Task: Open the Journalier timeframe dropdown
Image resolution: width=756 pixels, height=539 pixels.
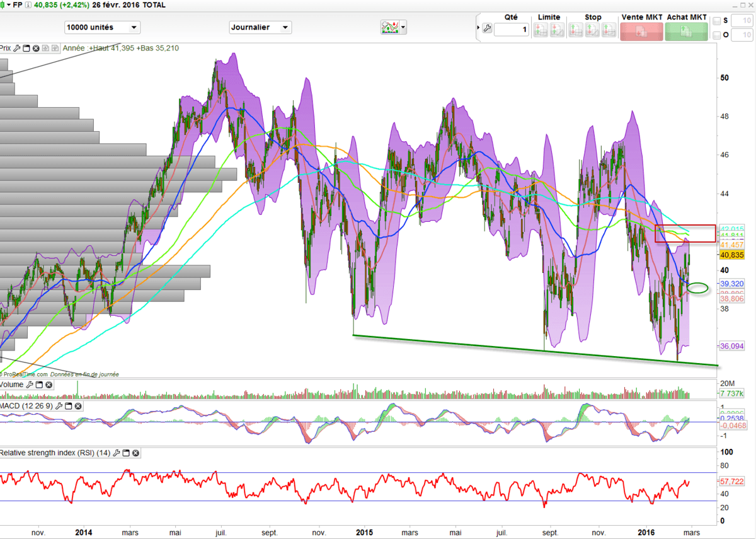Action: point(260,28)
